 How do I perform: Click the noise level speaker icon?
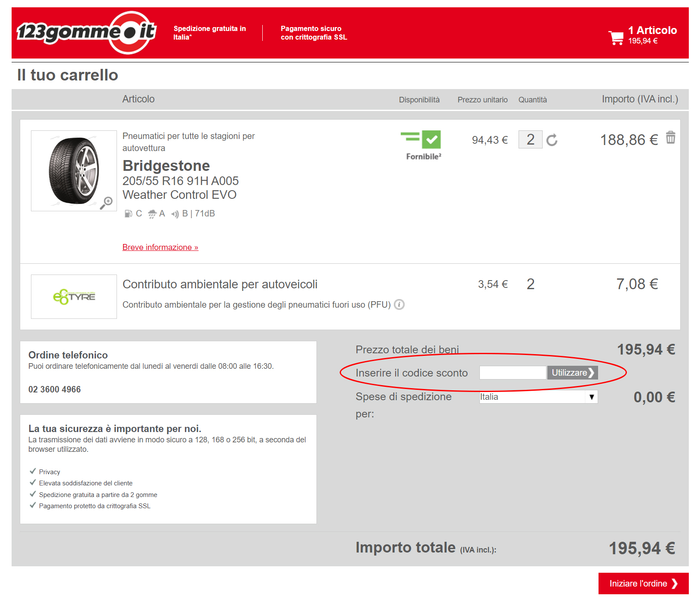(x=175, y=214)
